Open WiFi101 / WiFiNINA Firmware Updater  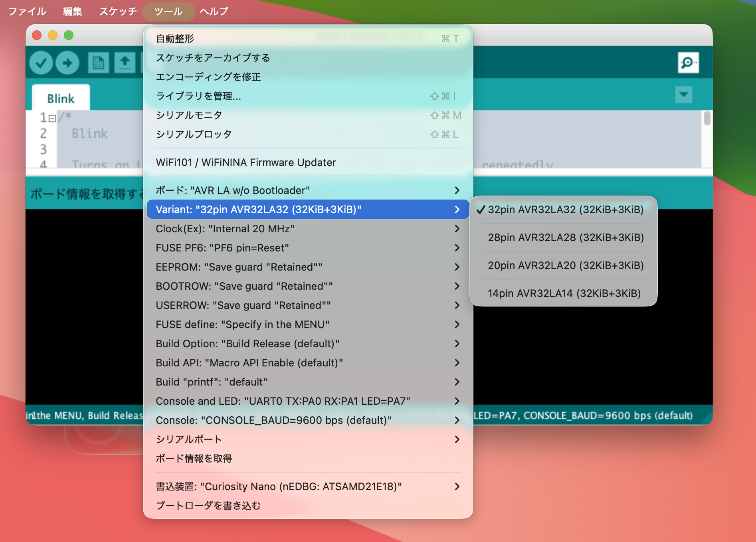pos(308,162)
